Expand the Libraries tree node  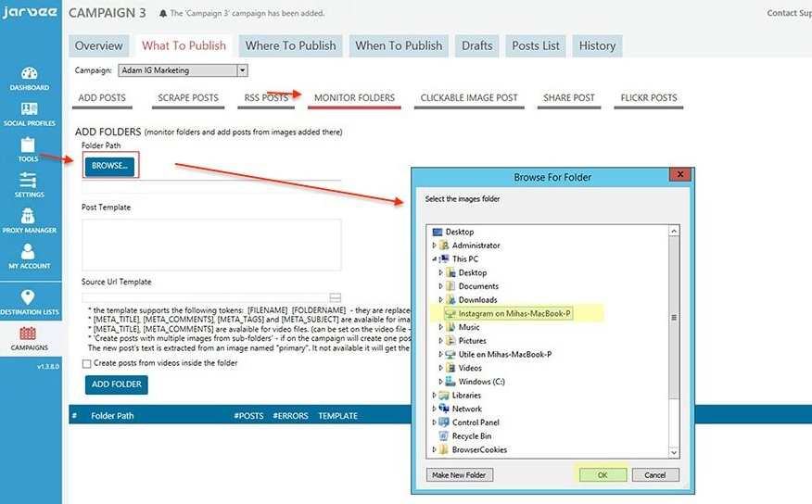[435, 396]
